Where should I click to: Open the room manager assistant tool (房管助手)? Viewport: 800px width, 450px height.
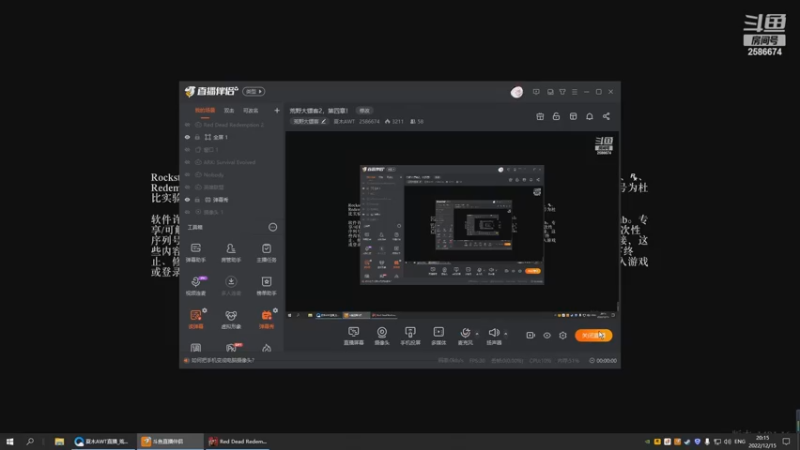[x=231, y=253]
